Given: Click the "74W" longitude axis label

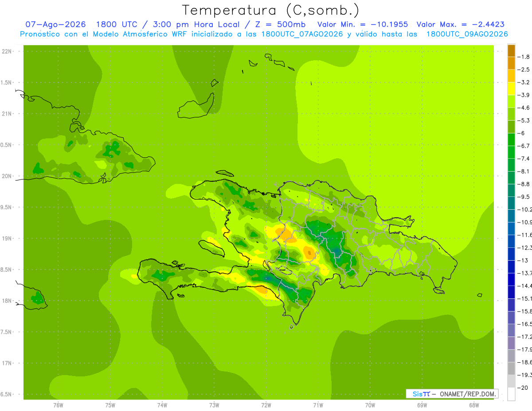Looking at the screenshot, I should (162, 405).
